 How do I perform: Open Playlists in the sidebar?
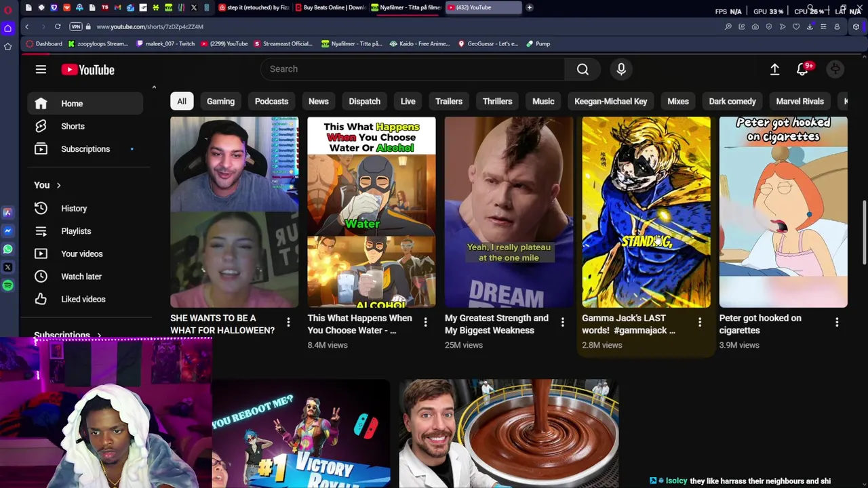[x=85, y=231]
